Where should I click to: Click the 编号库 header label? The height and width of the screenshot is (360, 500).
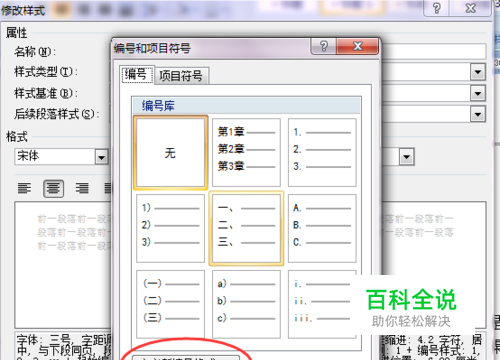(x=158, y=106)
